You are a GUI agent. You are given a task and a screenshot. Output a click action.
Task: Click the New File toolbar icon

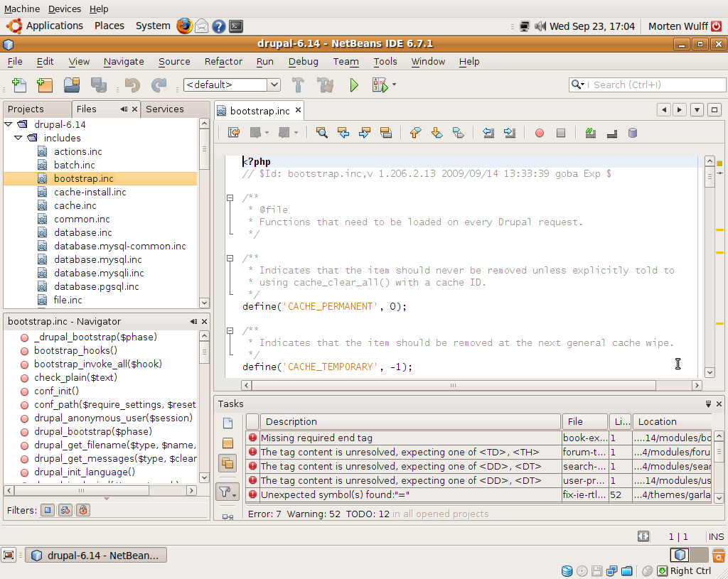click(19, 85)
